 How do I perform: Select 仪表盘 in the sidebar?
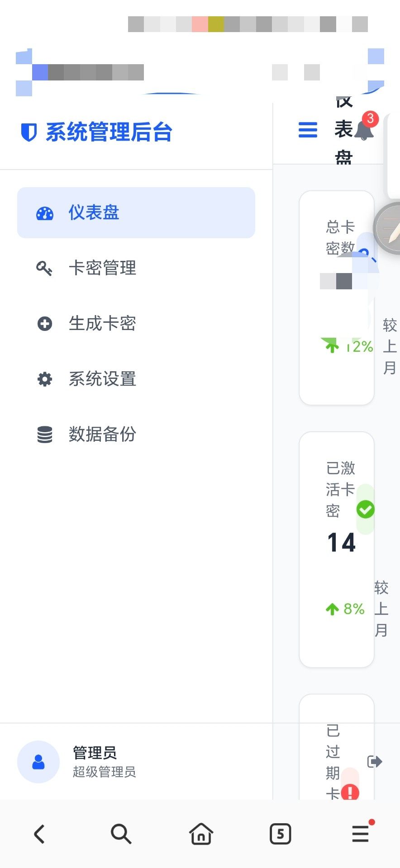click(x=136, y=212)
